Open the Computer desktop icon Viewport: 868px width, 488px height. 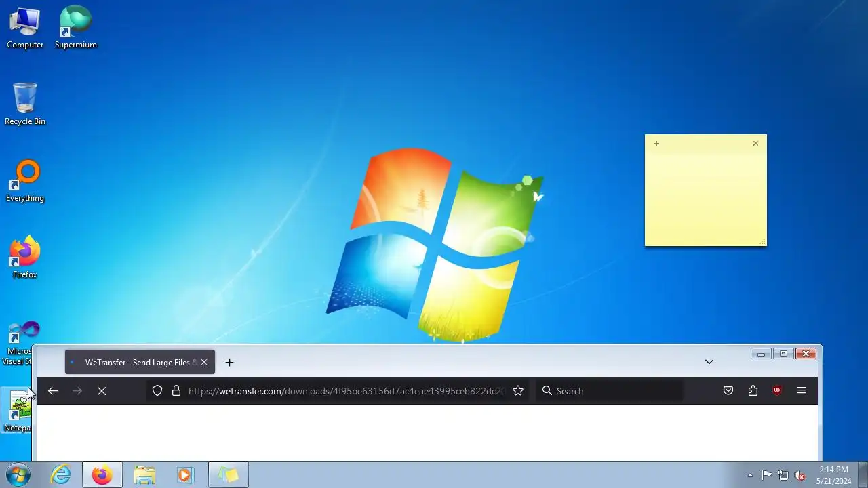25,28
